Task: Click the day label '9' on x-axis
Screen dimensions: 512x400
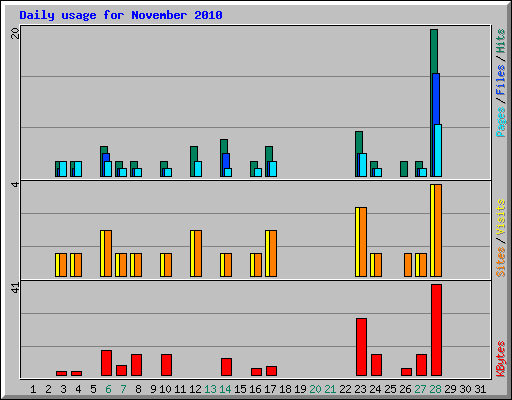Action: pyautogui.click(x=153, y=389)
